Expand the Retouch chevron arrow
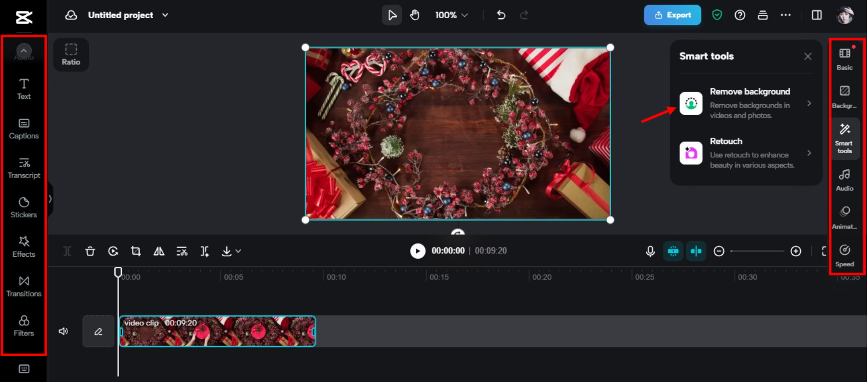868x382 pixels. (809, 153)
